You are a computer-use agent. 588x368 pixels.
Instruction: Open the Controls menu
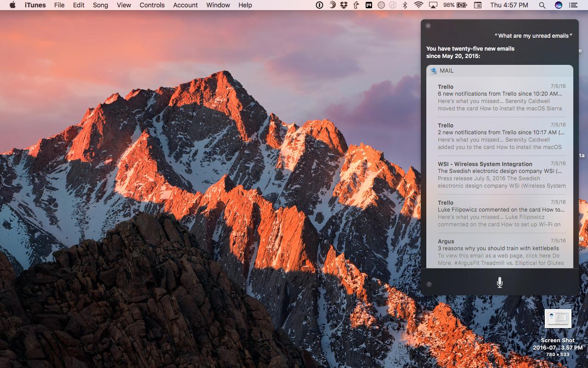(152, 5)
